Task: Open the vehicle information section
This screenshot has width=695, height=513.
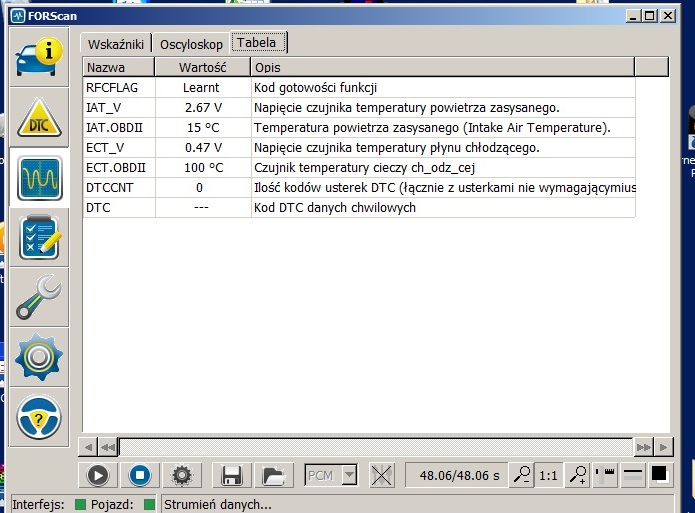Action: pyautogui.click(x=40, y=58)
